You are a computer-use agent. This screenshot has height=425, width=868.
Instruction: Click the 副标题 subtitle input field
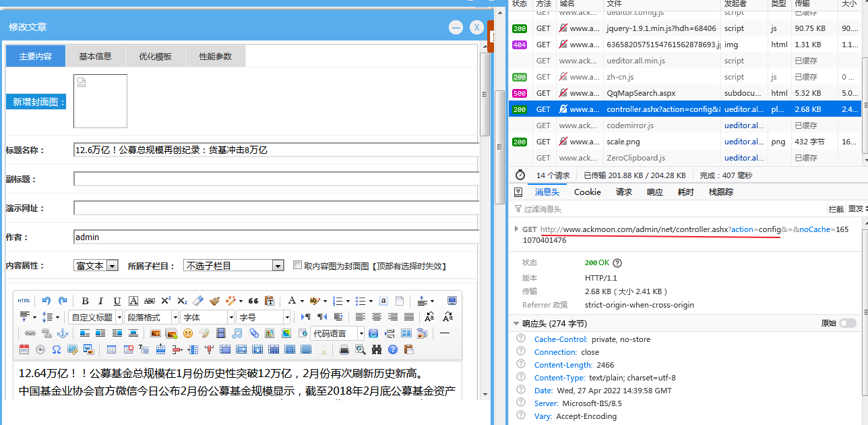(276, 179)
